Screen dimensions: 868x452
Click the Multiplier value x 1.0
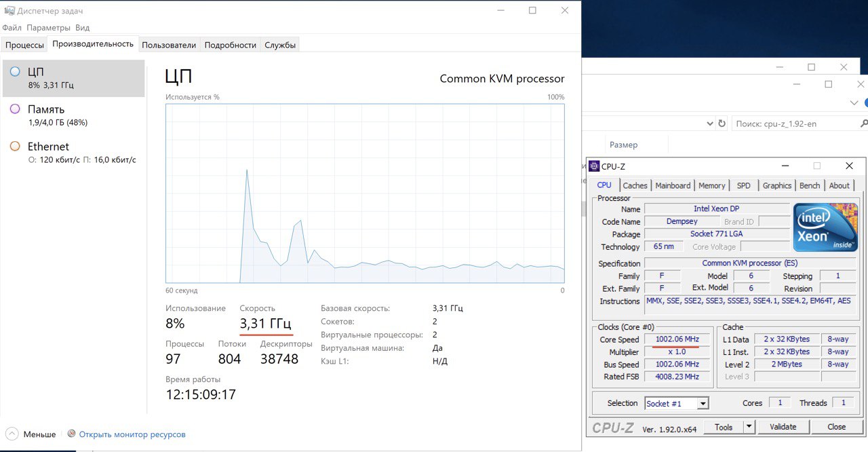pyautogui.click(x=677, y=352)
